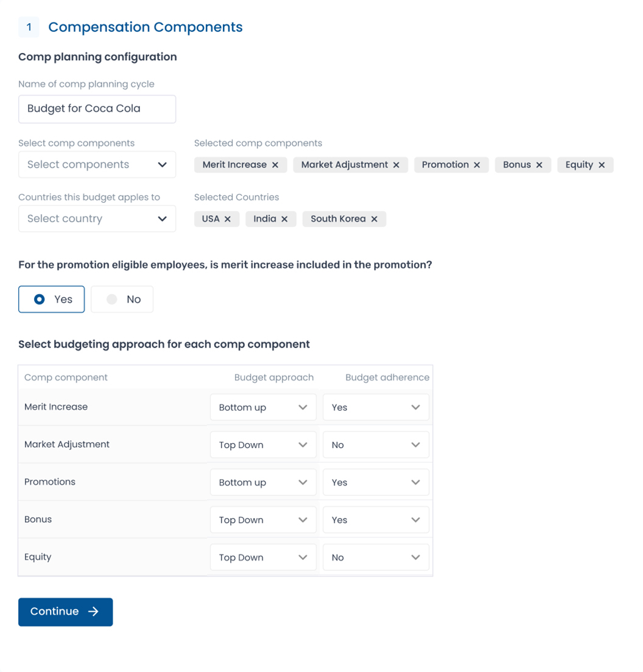Remove South Korea from selected countries
This screenshot has height=672, width=643.
374,219
